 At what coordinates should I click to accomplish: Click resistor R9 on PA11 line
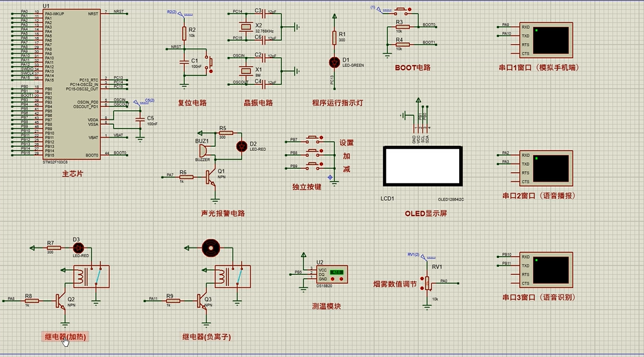tap(173, 301)
